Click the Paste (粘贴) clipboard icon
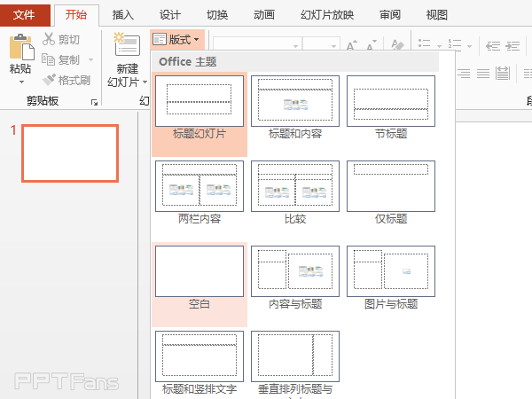Screen dimensions: 532x399 20,47
